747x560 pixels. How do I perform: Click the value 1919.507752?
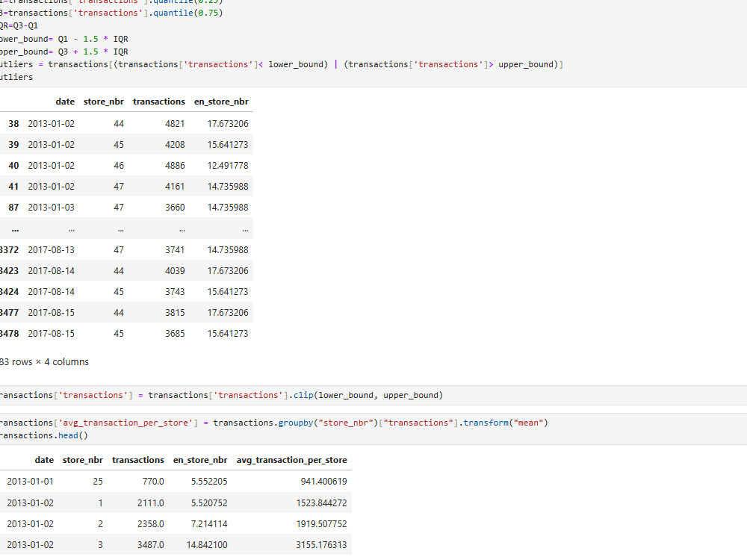(321, 524)
